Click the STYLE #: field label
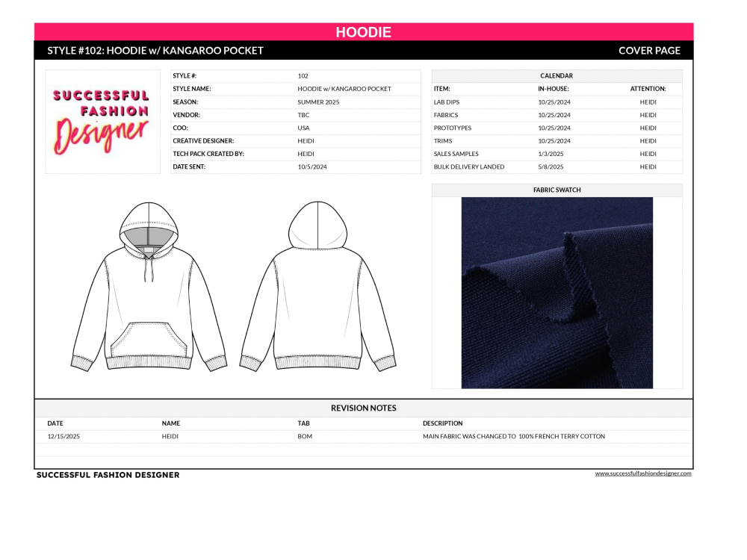 (x=185, y=75)
